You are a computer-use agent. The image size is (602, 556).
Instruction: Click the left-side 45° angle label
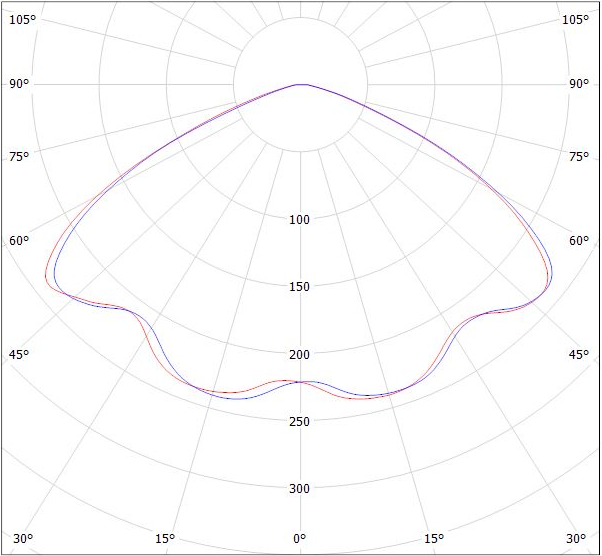[19, 354]
